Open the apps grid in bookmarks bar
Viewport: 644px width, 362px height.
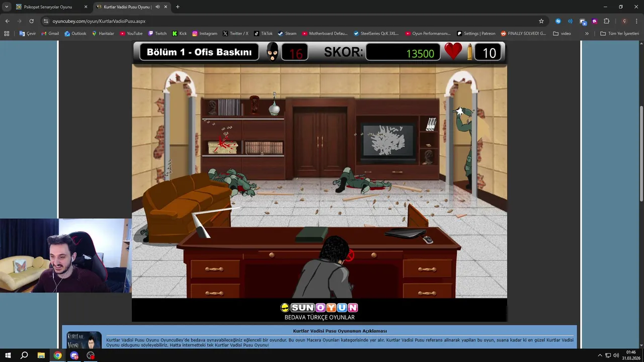click(7, 34)
